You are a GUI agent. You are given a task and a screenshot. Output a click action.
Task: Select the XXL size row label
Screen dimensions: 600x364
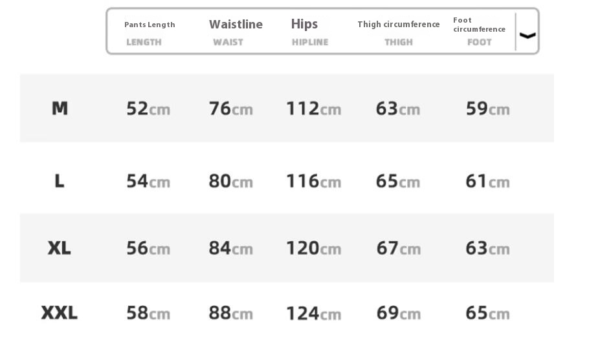tap(60, 313)
